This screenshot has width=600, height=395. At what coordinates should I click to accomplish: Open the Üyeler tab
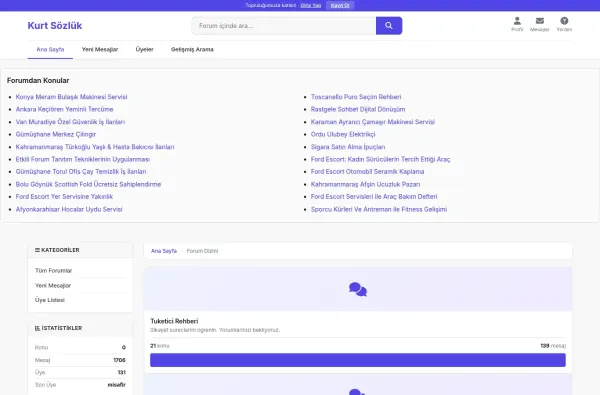pyautogui.click(x=144, y=49)
